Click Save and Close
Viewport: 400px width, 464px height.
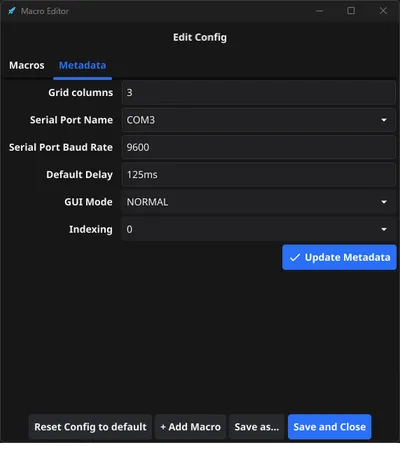coord(329,427)
